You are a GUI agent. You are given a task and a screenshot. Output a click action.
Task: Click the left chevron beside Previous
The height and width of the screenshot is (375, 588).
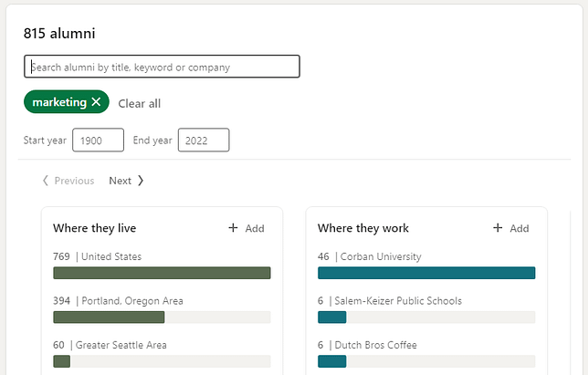46,181
